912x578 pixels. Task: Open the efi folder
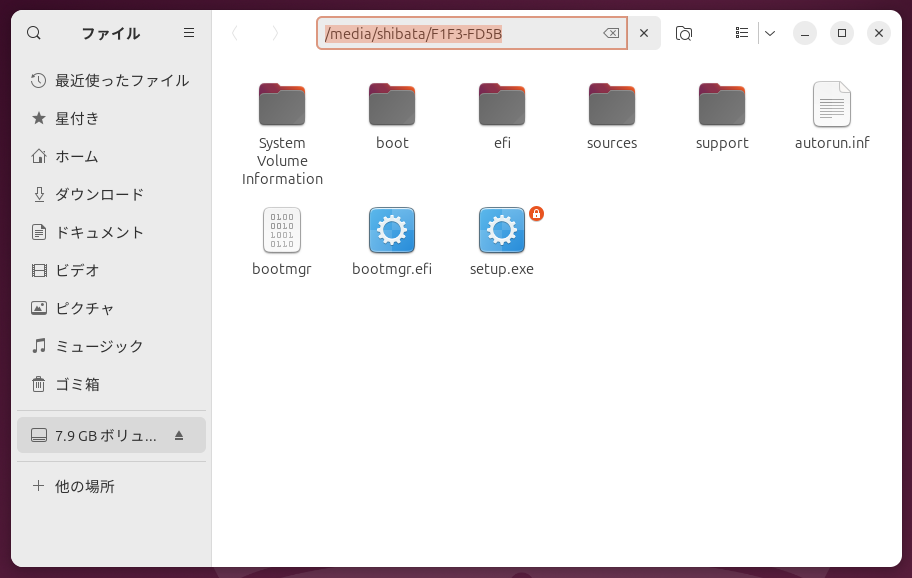click(502, 104)
